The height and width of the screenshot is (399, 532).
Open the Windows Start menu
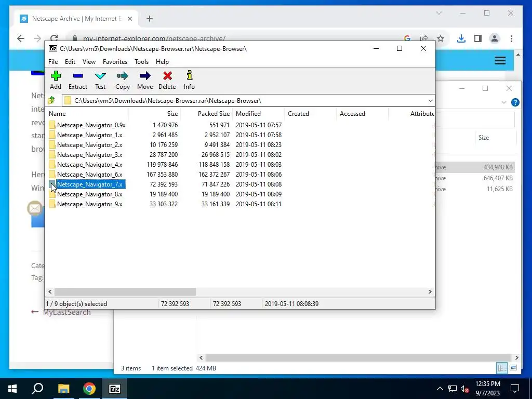coord(12,389)
